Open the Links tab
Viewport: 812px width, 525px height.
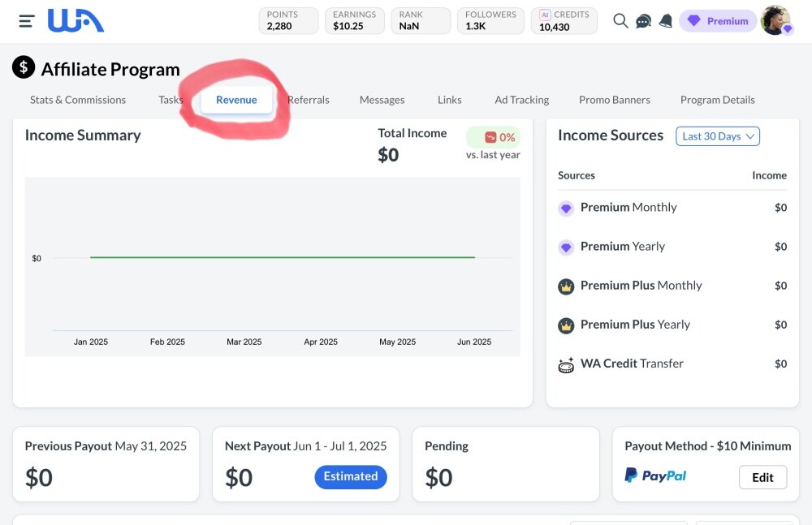pos(450,100)
